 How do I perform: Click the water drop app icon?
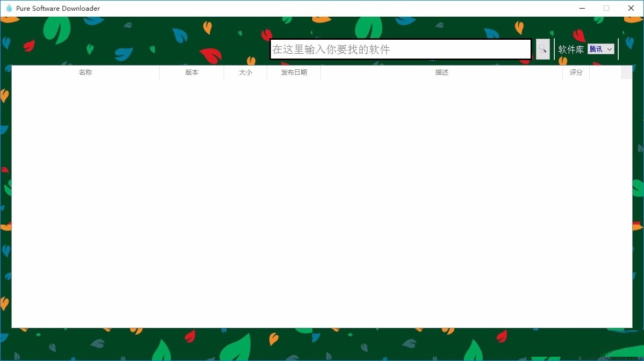coord(9,8)
